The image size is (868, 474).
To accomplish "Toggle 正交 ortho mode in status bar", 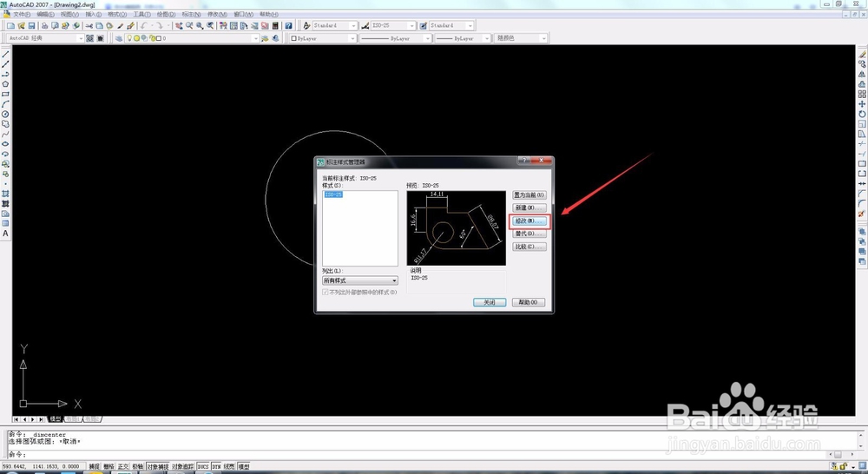I will point(123,467).
